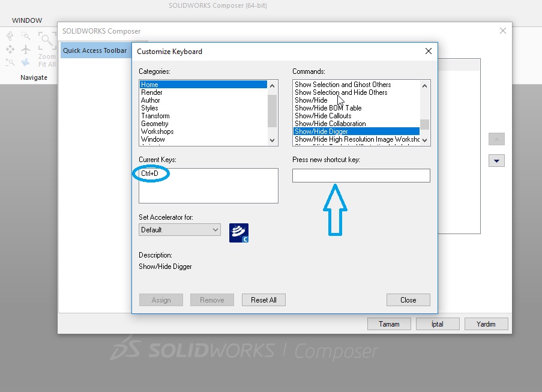The image size is (542, 392).
Task: Click the greyed move-up arrow button
Action: [x=496, y=139]
